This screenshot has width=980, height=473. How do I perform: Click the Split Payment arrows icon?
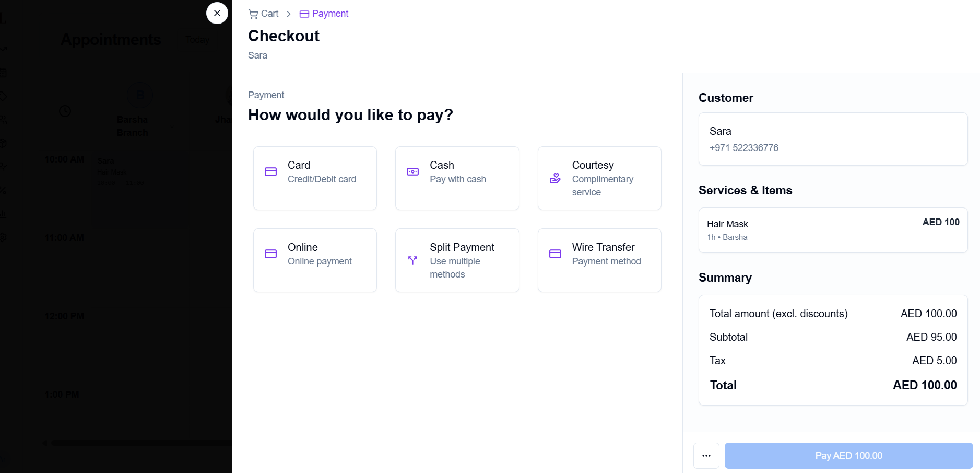coord(412,260)
